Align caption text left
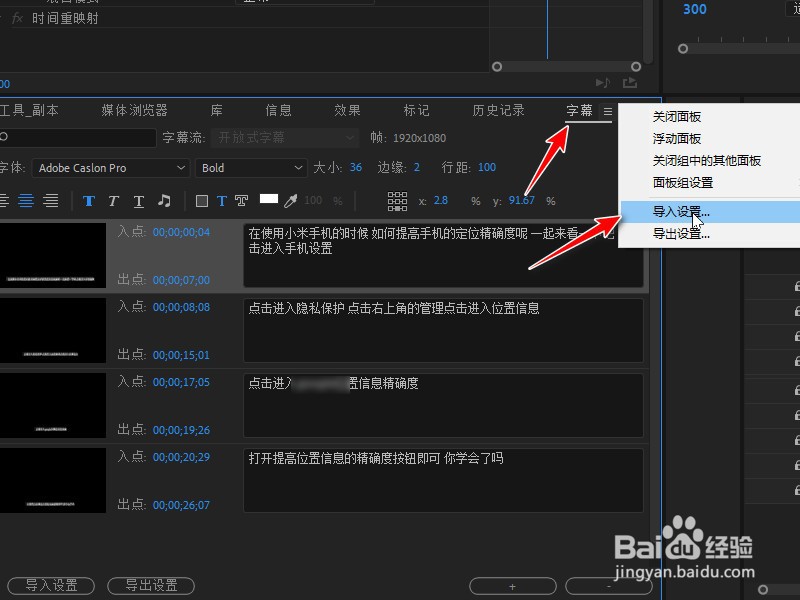800x600 pixels. click(x=4, y=201)
